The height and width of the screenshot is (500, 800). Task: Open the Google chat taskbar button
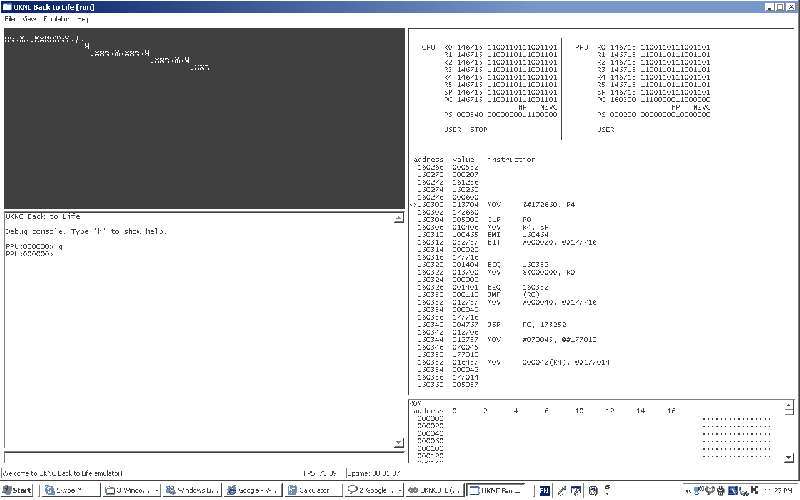[x=373, y=490]
